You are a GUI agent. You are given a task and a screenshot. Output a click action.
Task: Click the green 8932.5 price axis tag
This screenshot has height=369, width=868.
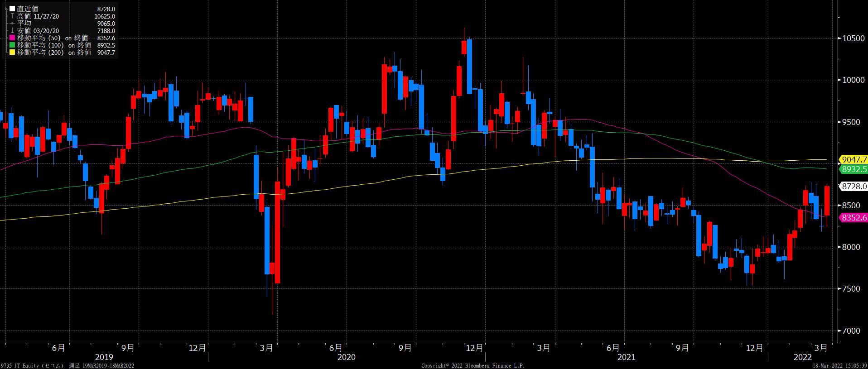click(854, 169)
